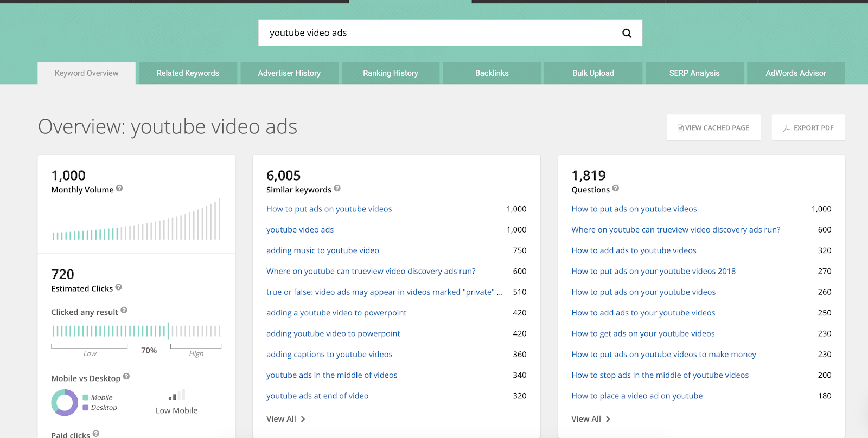This screenshot has height=438, width=868.
Task: Open similar keyword 'youtube video ads'
Action: 300,230
